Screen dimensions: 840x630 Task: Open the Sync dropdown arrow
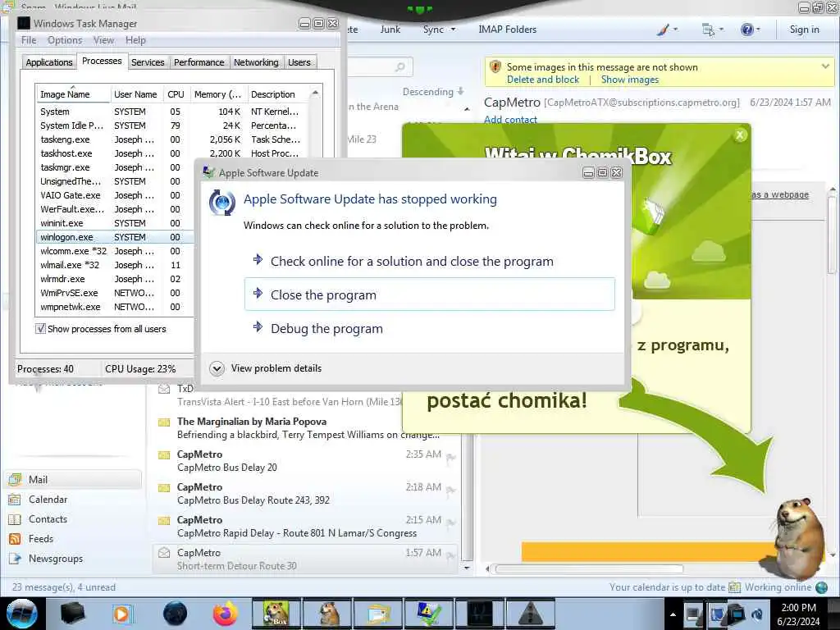point(453,30)
